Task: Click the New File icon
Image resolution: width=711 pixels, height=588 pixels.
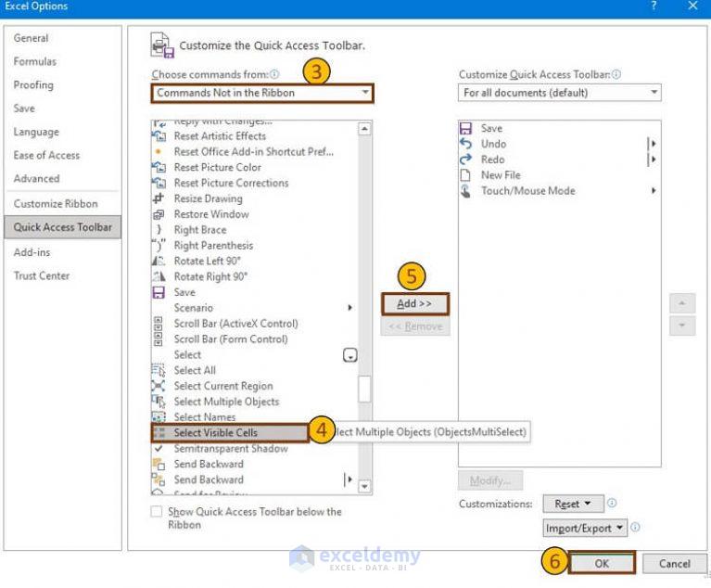Action: coord(465,175)
